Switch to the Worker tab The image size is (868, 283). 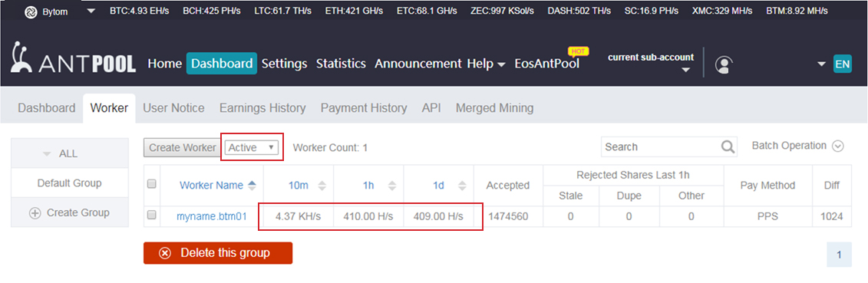pyautogui.click(x=109, y=108)
